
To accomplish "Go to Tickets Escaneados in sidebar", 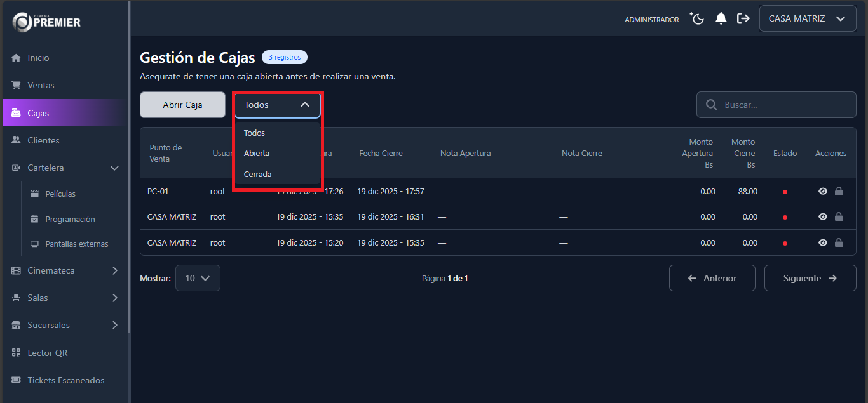I will click(65, 380).
